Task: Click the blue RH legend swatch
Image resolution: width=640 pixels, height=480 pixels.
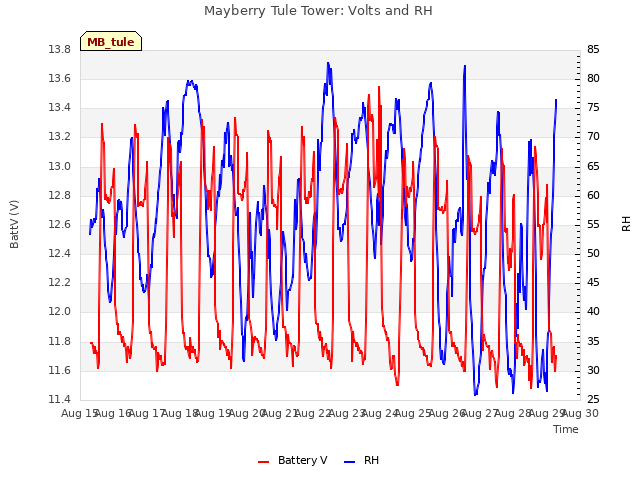Action: pos(350,462)
